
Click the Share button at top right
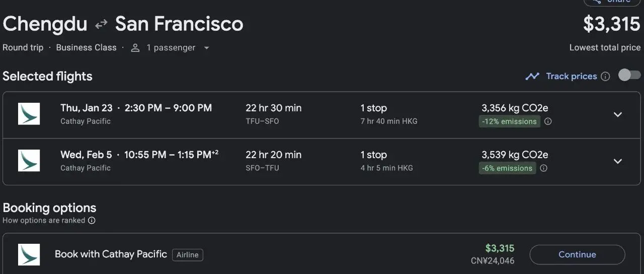coord(611,2)
